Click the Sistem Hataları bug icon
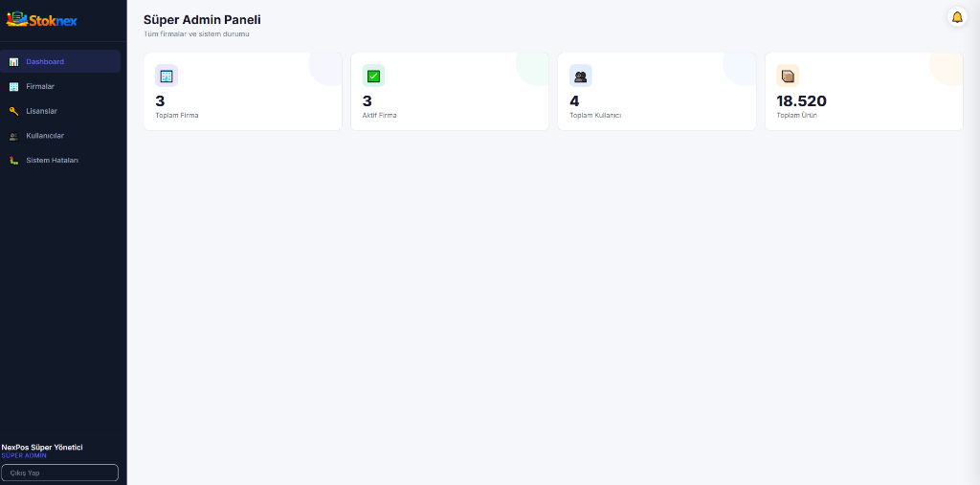The image size is (980, 485). [x=13, y=161]
